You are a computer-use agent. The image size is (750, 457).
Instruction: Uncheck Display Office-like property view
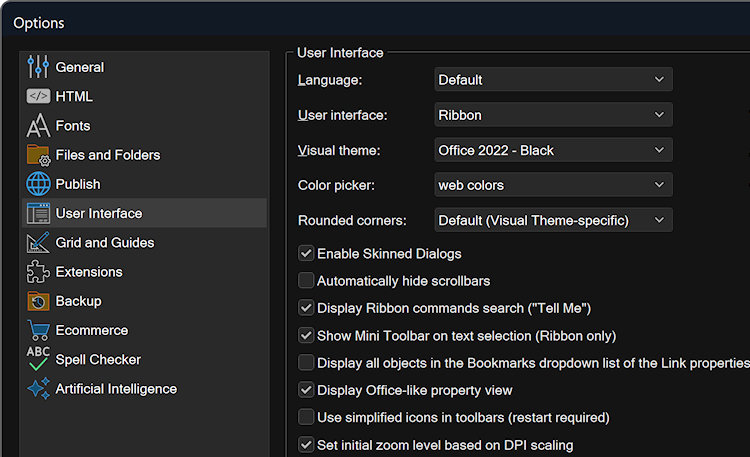[307, 390]
